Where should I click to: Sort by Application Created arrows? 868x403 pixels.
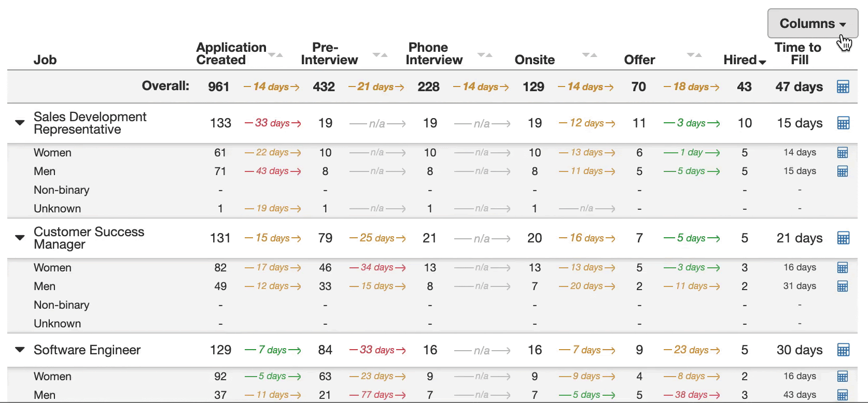pyautogui.click(x=275, y=55)
